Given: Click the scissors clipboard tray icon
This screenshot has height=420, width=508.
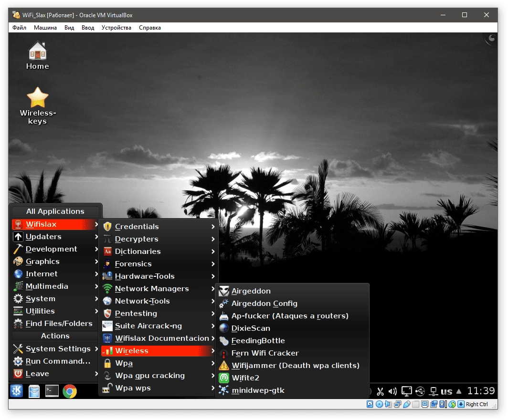Looking at the screenshot, I should click(380, 391).
